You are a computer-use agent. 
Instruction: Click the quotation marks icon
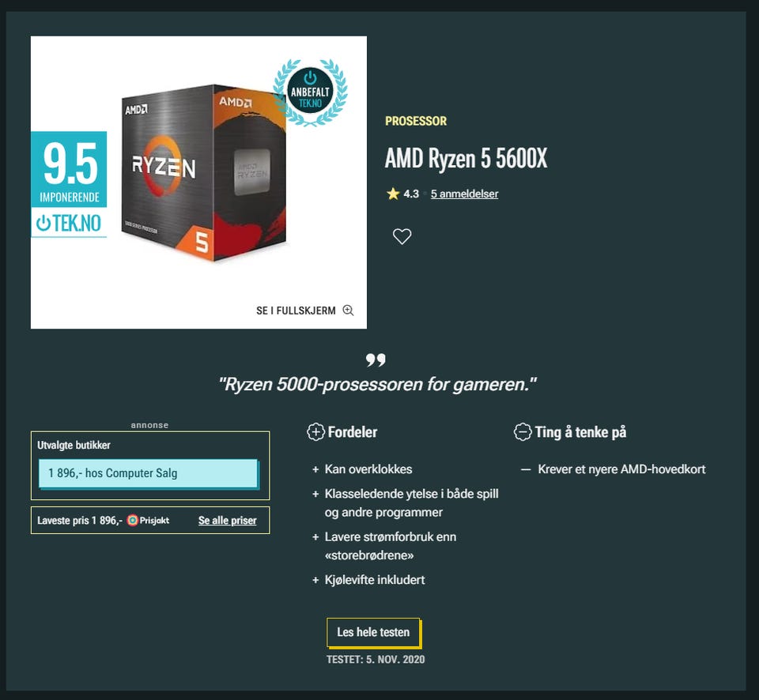[x=376, y=360]
